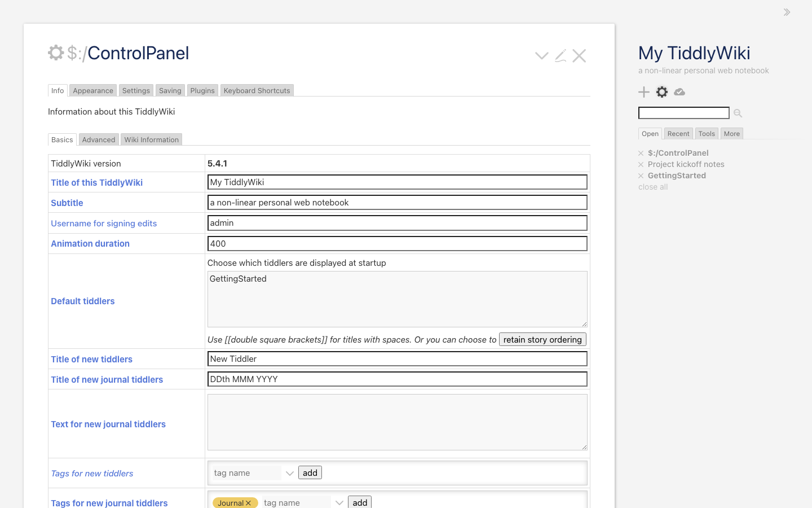
Task: Open Tags for new journal tiddlers link
Action: (109, 503)
